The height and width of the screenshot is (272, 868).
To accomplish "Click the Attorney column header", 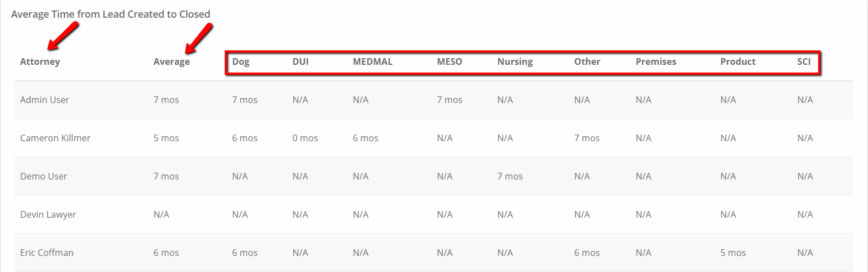I will click(x=40, y=61).
